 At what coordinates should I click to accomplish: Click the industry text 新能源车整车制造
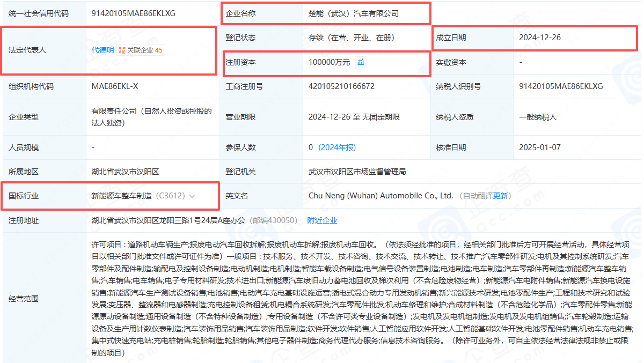(122, 196)
